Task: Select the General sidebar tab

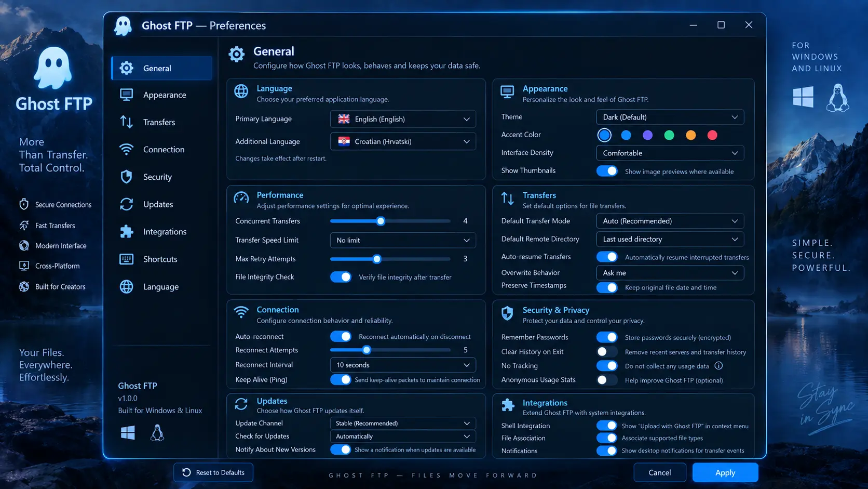Action: click(x=162, y=68)
